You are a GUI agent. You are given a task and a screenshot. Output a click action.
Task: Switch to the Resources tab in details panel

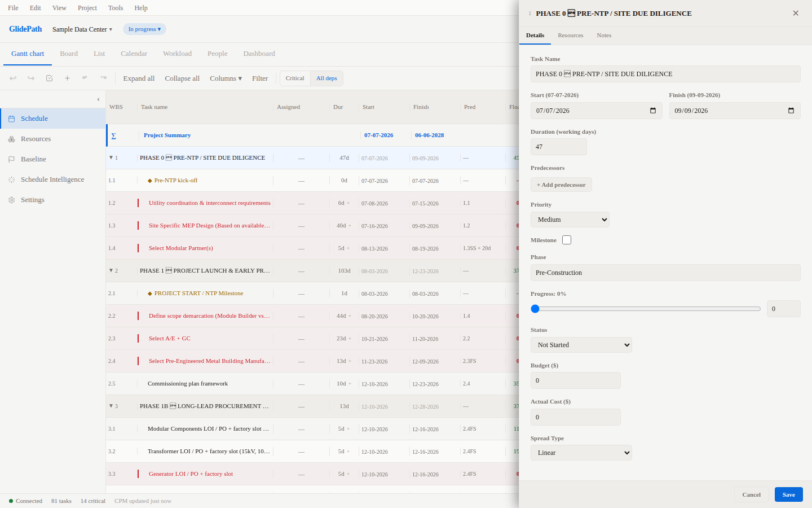pos(571,35)
